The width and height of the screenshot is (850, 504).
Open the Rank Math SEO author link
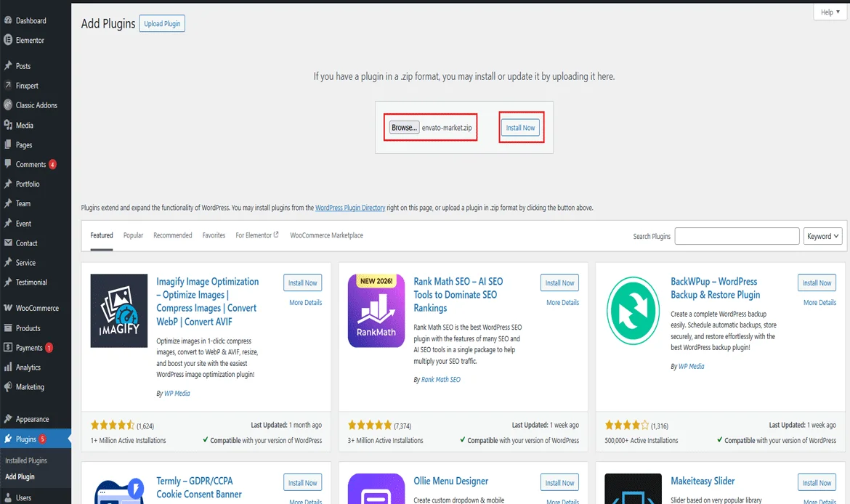point(441,379)
